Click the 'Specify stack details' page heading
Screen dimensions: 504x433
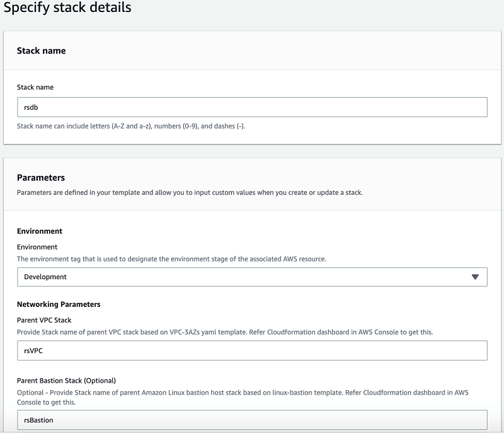[68, 8]
